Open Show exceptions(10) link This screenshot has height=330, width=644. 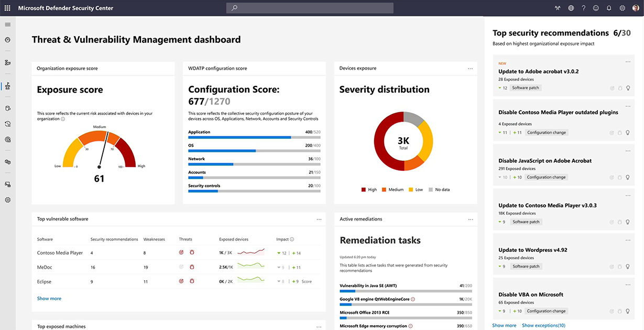point(543,325)
